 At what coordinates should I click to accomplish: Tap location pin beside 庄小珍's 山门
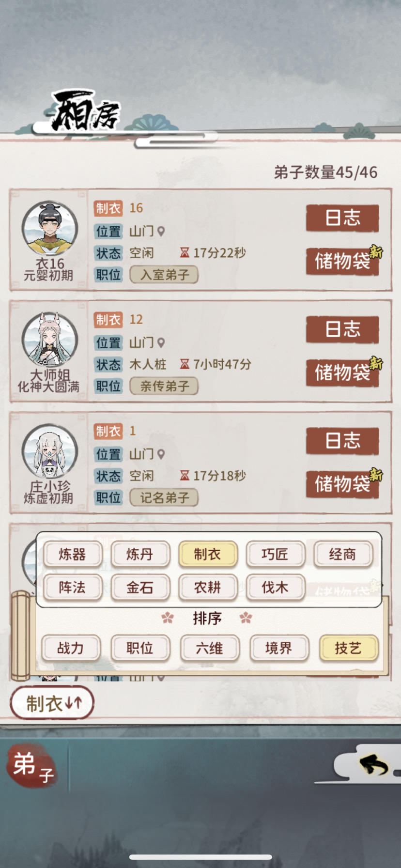(x=161, y=454)
